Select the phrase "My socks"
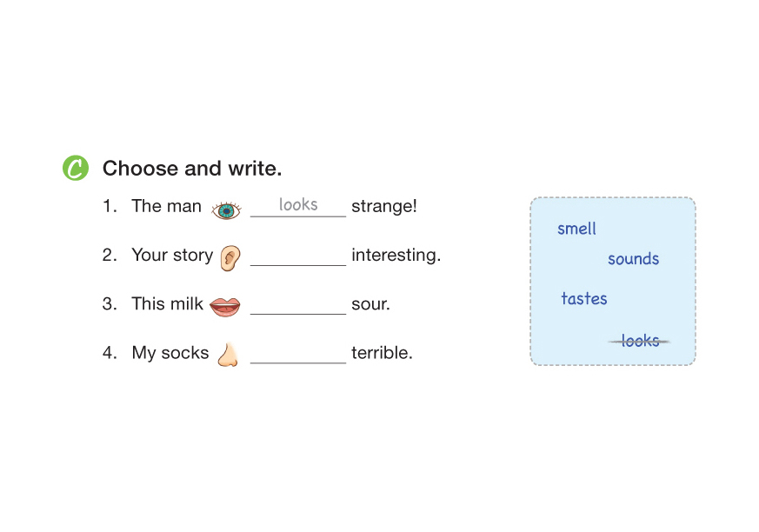 click(170, 353)
